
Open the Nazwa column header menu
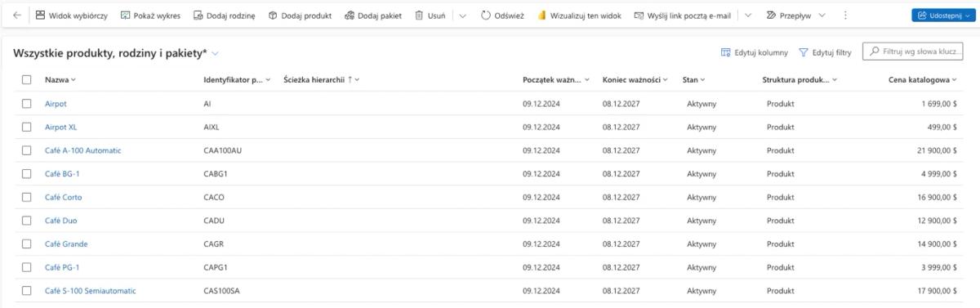pos(60,79)
